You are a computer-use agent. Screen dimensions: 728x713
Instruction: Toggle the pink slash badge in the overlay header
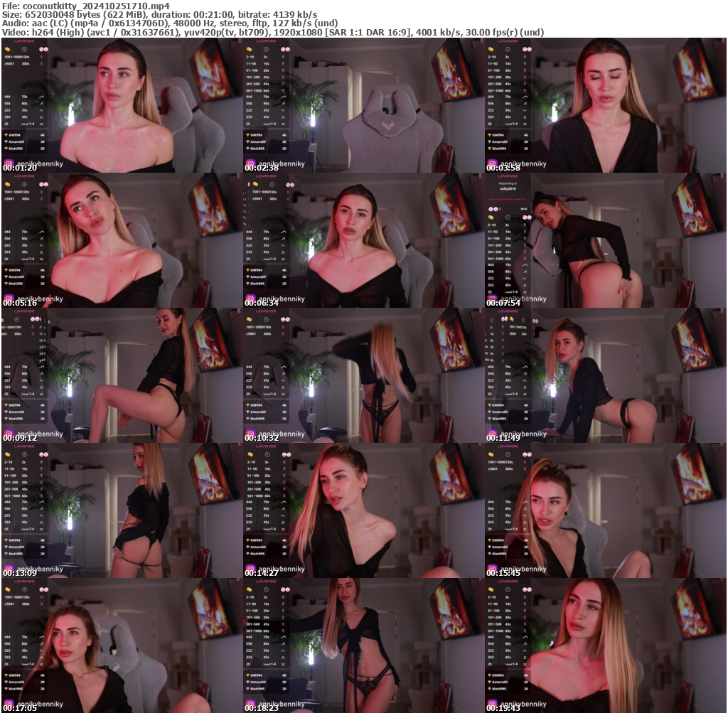[490, 209]
